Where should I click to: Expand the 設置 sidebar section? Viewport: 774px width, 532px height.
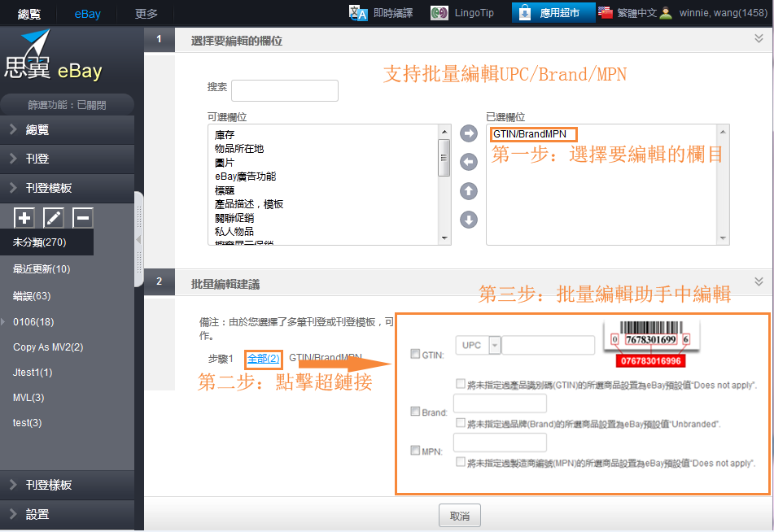(67, 514)
